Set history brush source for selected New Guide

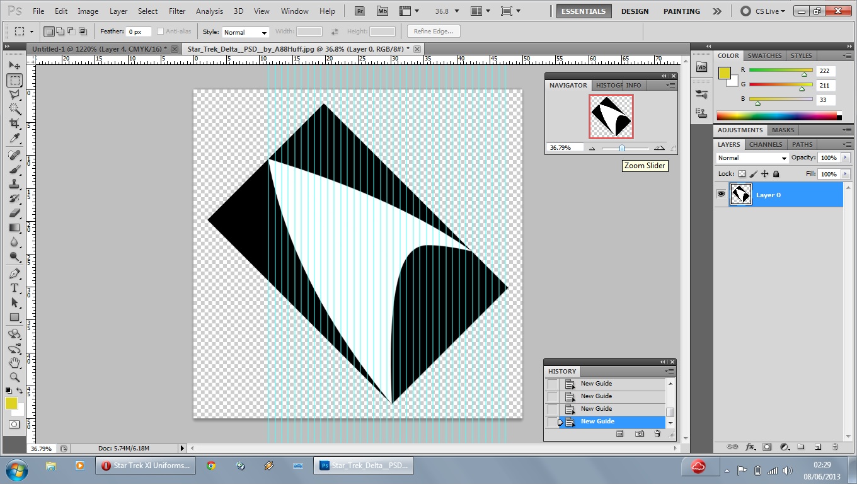[x=553, y=421]
